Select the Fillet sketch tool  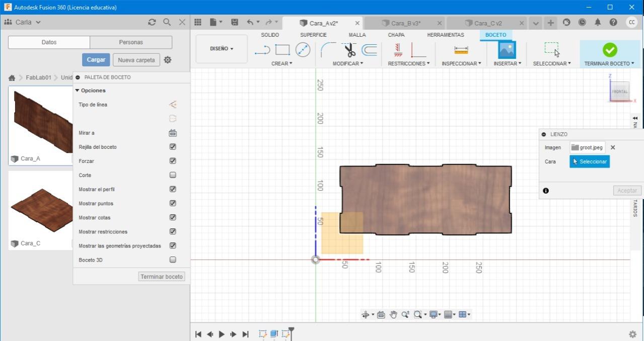[x=328, y=50]
